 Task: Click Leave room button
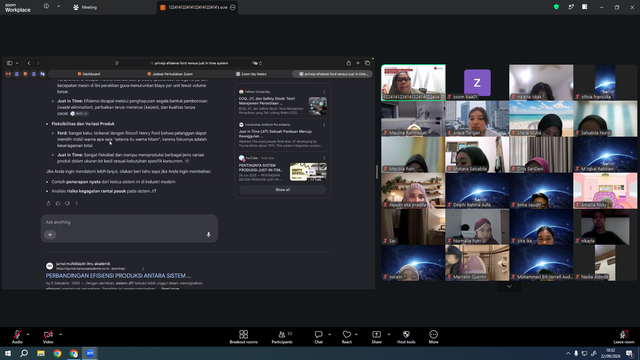(x=624, y=337)
